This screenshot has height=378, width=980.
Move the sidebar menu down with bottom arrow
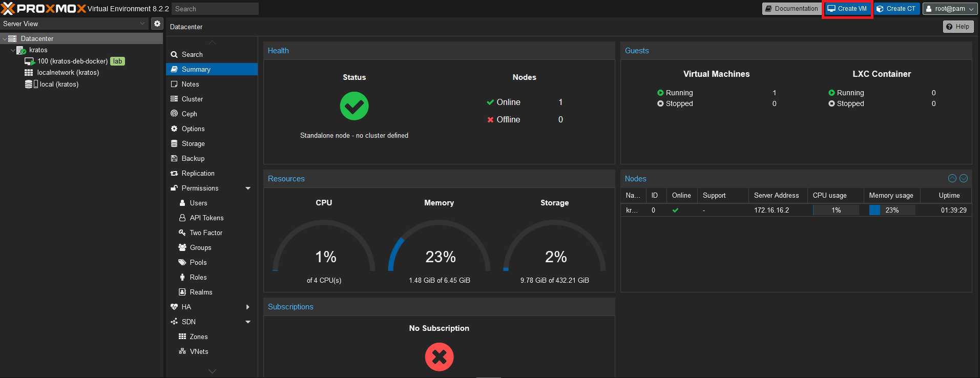[x=212, y=371]
